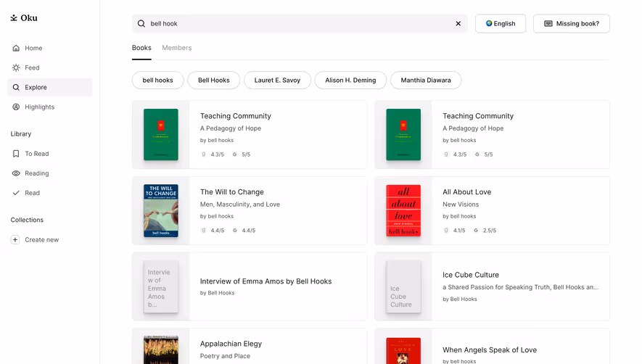This screenshot has height=364, width=642.
Task: Switch to the Members tab
Action: pos(177,48)
